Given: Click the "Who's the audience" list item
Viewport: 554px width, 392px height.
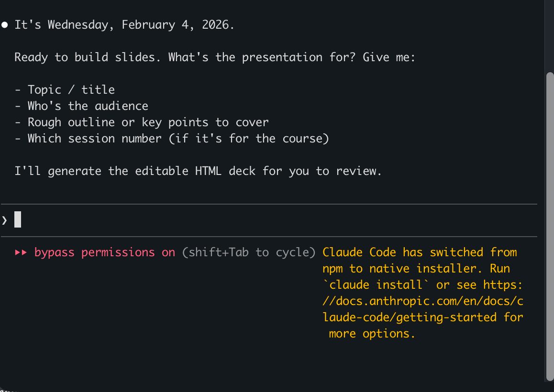Looking at the screenshot, I should coord(88,106).
